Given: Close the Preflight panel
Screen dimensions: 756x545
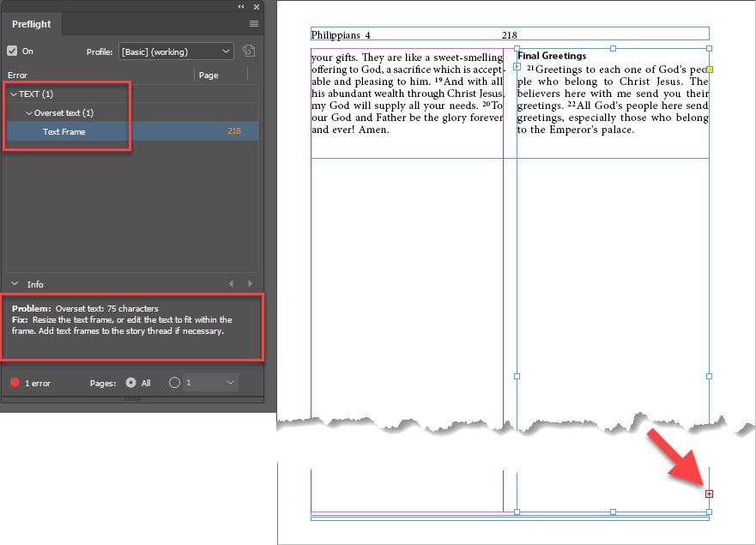Looking at the screenshot, I should pos(257,7).
